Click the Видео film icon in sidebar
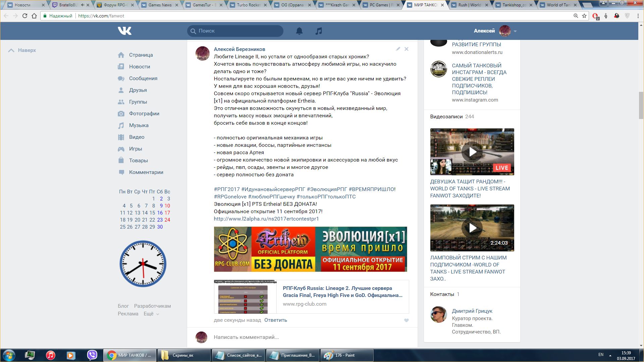 pos(121,137)
